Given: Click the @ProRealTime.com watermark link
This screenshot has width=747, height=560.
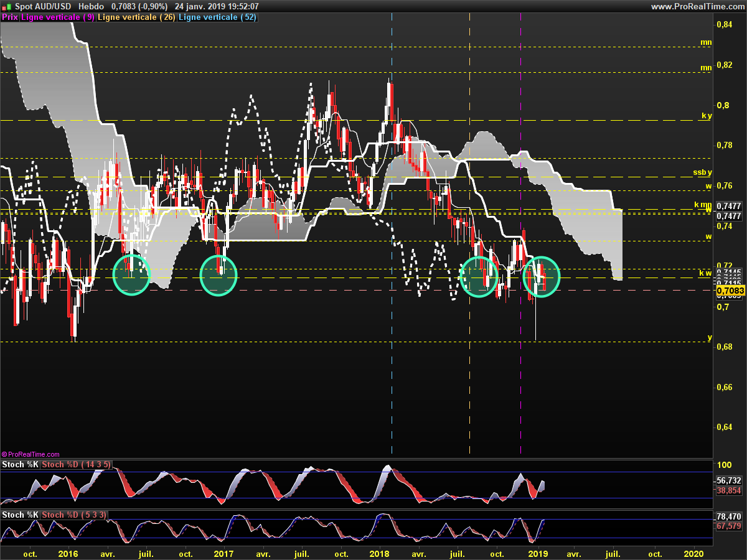Looking at the screenshot, I should (31, 455).
